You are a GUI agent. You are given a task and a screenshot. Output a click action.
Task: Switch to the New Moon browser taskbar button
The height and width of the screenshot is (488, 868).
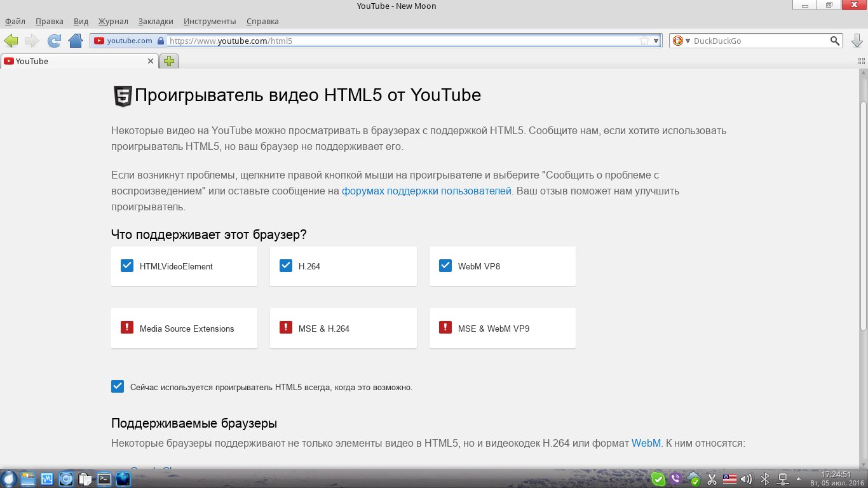click(123, 478)
